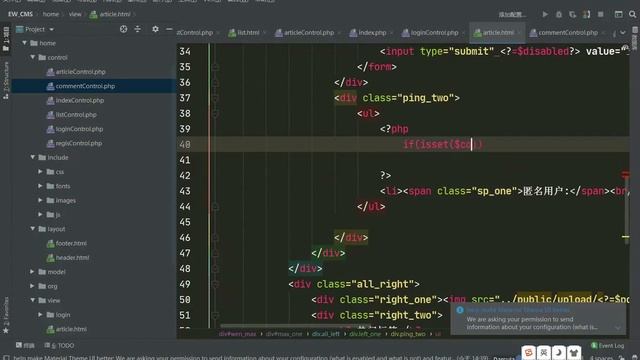
Task: Expand the notification popup chevron
Action: click(x=618, y=327)
